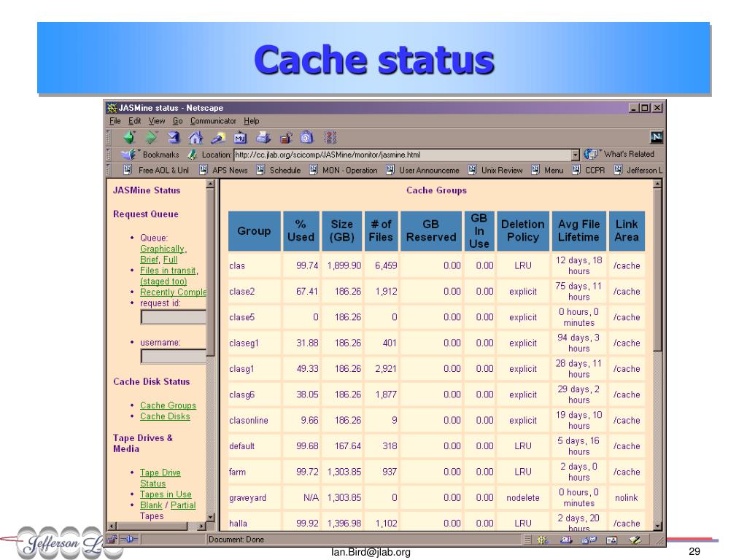Image resolution: width=747 pixels, height=560 pixels.
Task: Follow the Graphically queue link
Action: click(x=162, y=249)
